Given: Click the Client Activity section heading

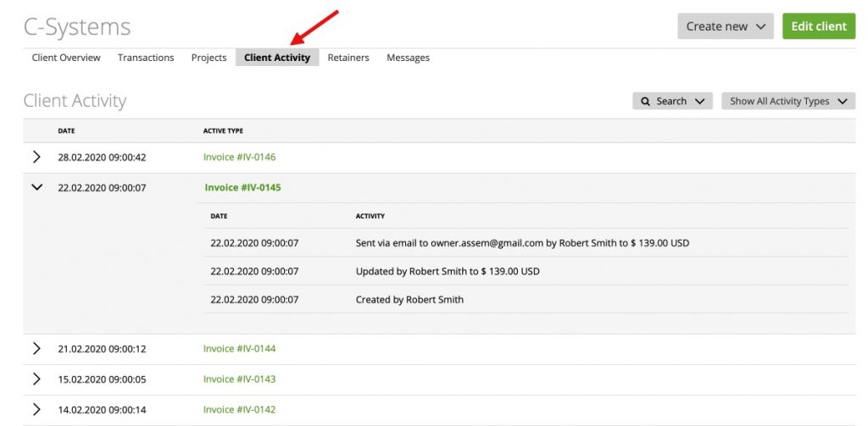Looking at the screenshot, I should point(75,102).
